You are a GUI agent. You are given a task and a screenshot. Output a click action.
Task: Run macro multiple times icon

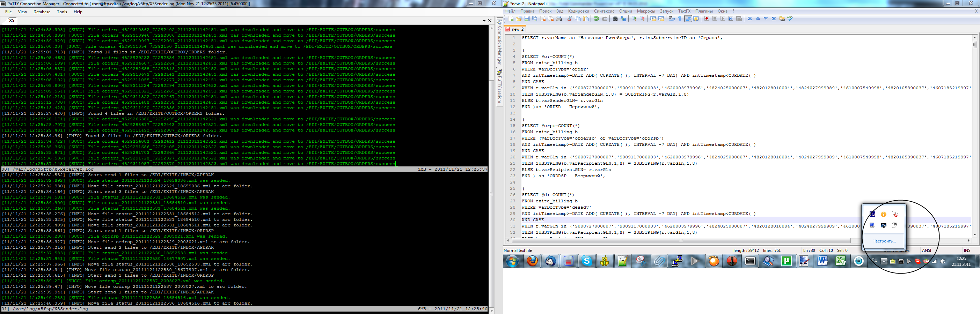click(731, 18)
